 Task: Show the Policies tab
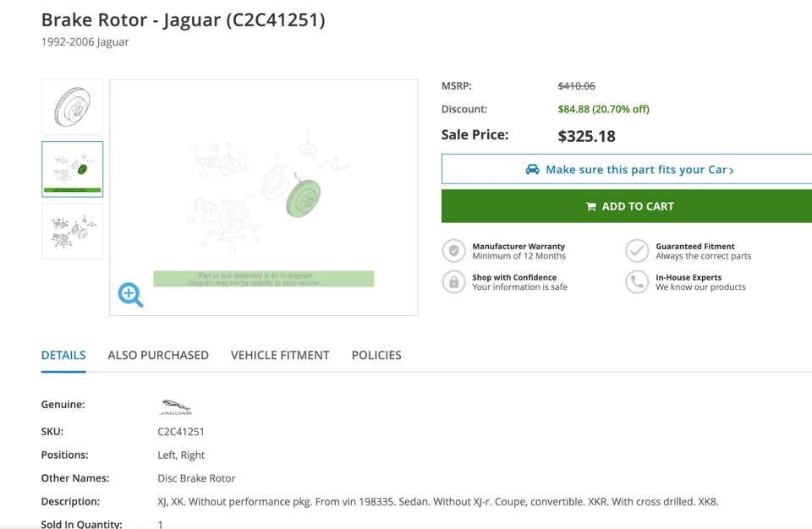coord(376,355)
